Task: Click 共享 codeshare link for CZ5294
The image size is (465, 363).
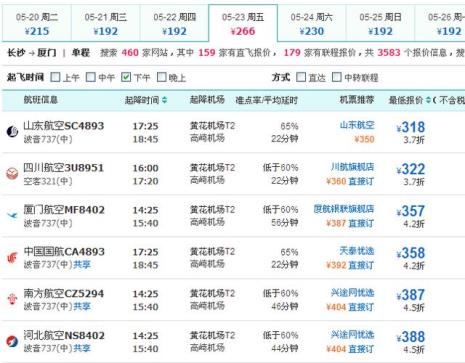Action: pyautogui.click(x=82, y=306)
